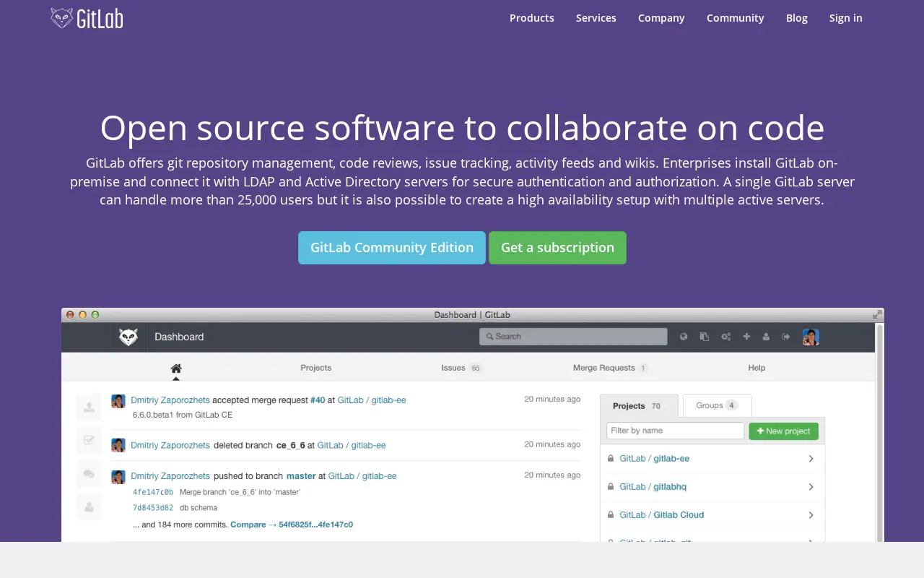
Task: Click the user avatar in the Dashboard bar
Action: coord(811,337)
